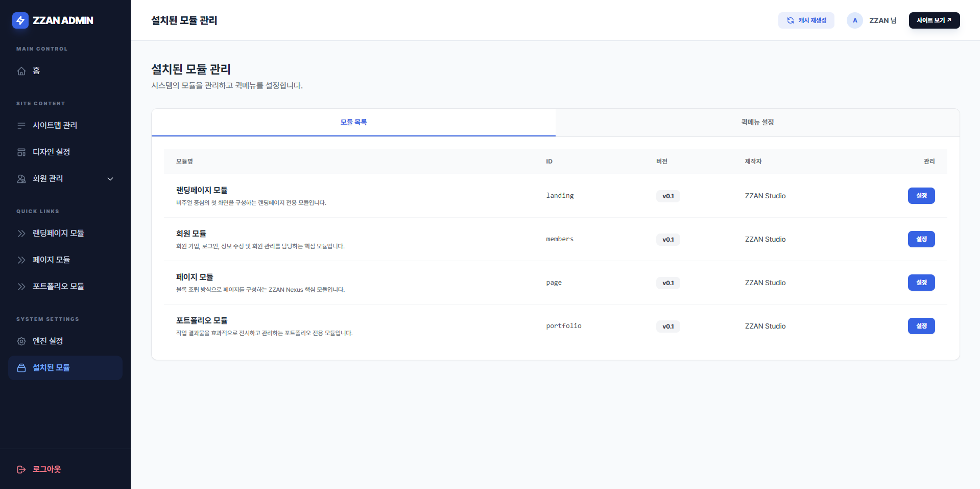Open 엔진 설정 menu item
This screenshot has height=489, width=980.
point(65,341)
